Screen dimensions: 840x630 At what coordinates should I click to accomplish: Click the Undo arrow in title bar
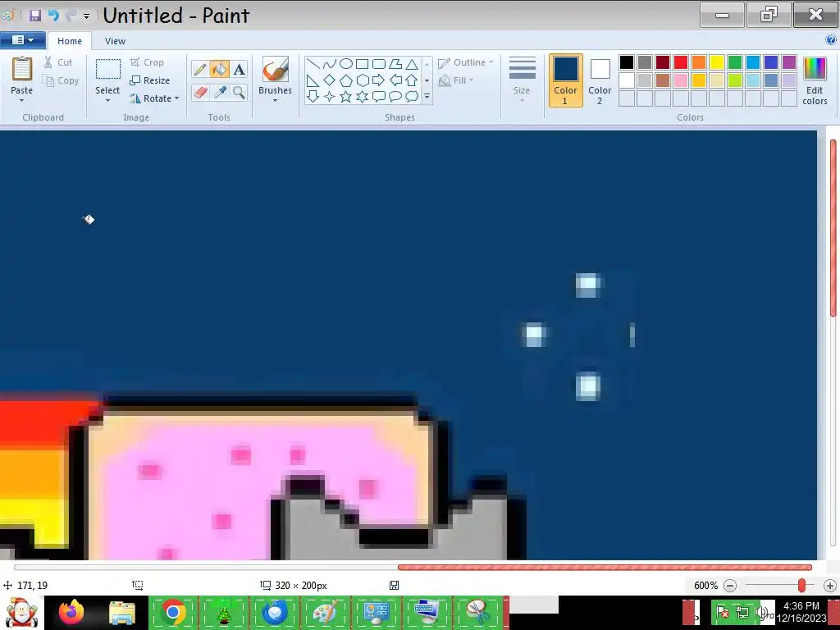click(53, 16)
